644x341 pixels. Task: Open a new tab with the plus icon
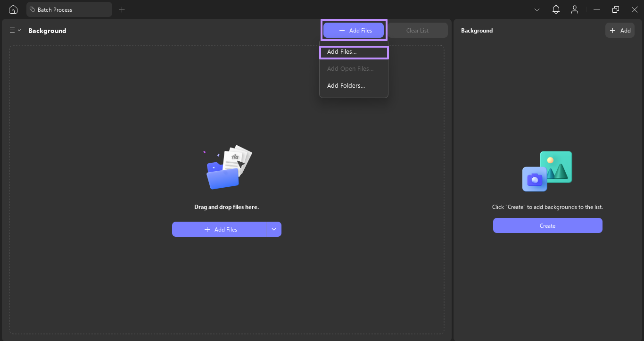(x=122, y=9)
